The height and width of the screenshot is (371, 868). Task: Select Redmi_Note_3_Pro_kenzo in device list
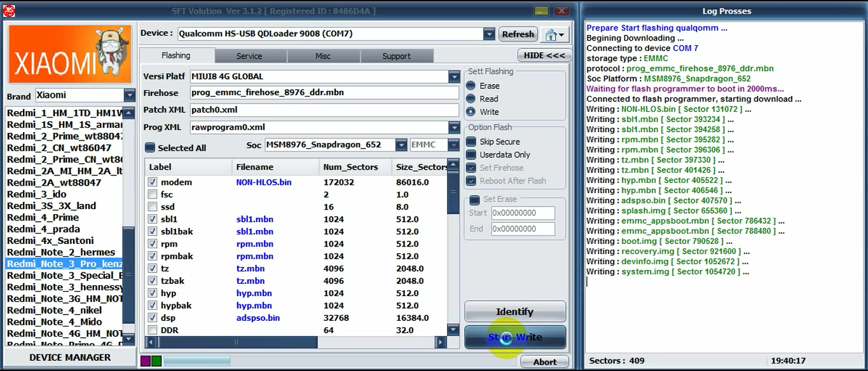point(64,264)
